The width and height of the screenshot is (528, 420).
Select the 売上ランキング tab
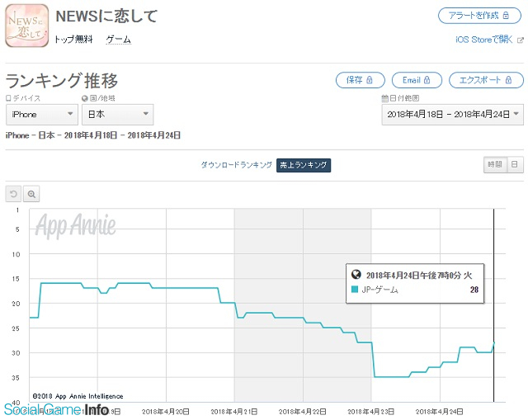coord(304,165)
